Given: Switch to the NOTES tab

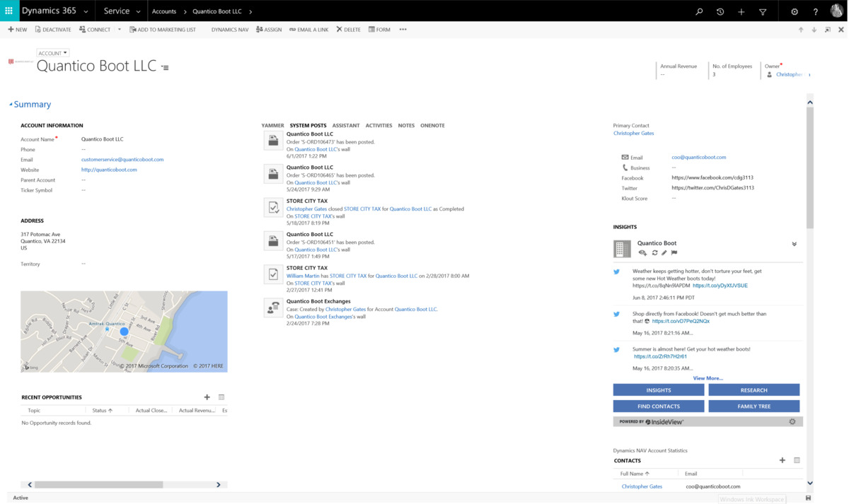Looking at the screenshot, I should 406,125.
